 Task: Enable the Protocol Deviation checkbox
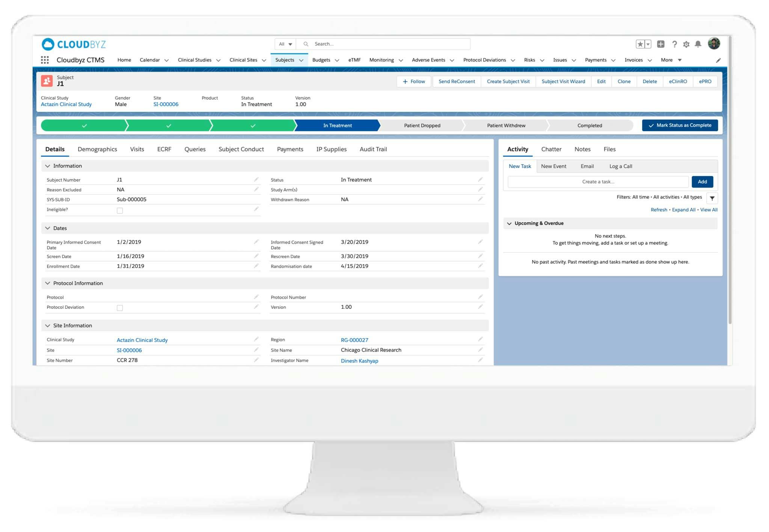[120, 308]
